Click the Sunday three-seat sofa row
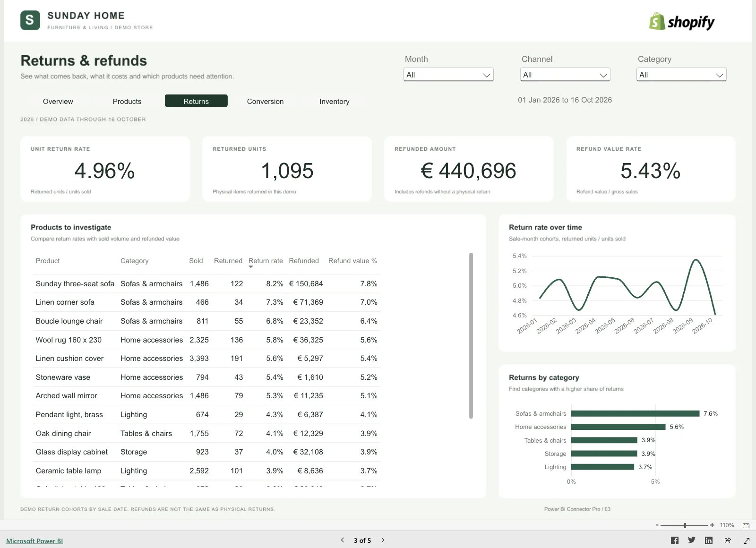 206,283
